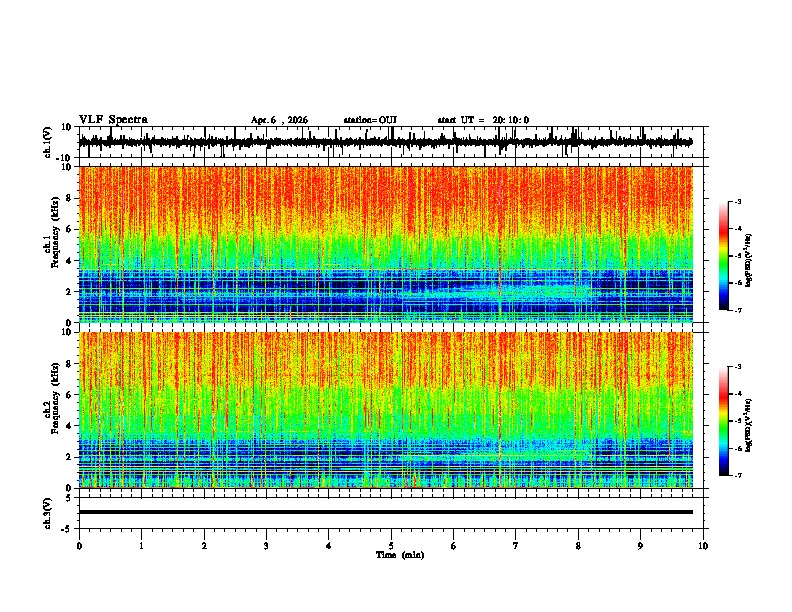792x612 pixels.
Task: Click the time axis tick label "7"
Action: [516, 546]
